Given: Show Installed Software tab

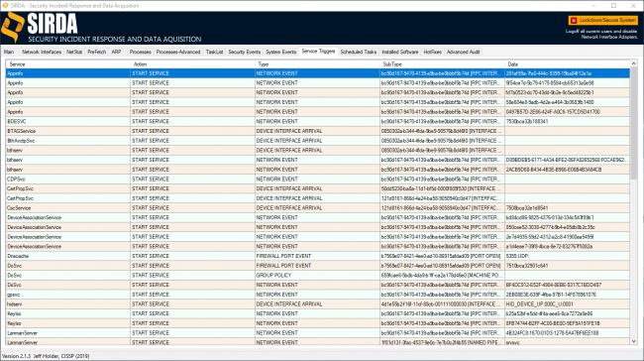Looking at the screenshot, I should [x=400, y=52].
